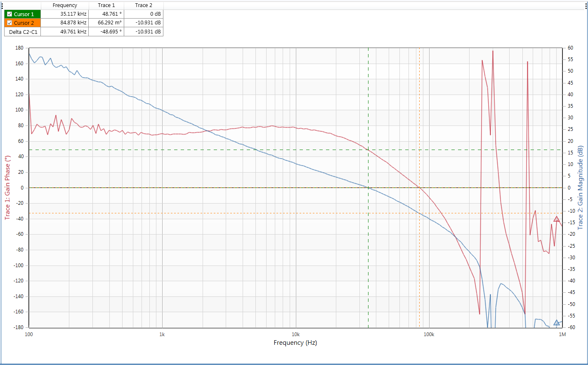Click the 35 tick on magnitude axis
This screenshot has width=588, height=365.
(570, 106)
